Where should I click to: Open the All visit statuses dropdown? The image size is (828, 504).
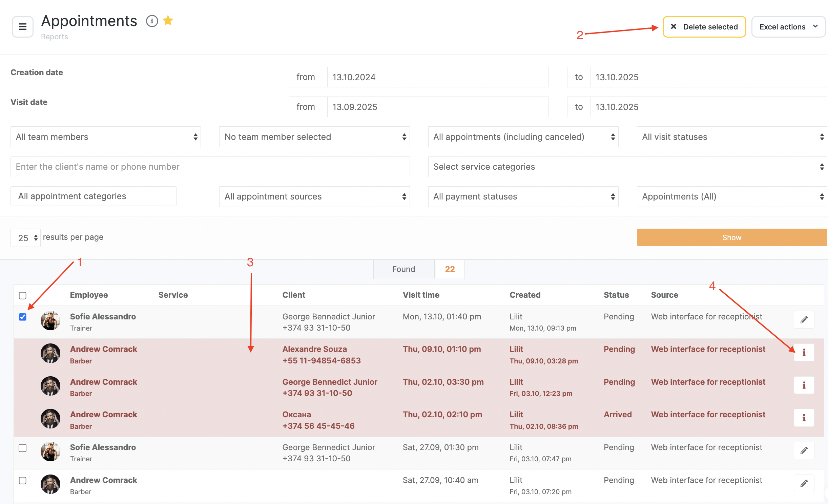click(731, 137)
